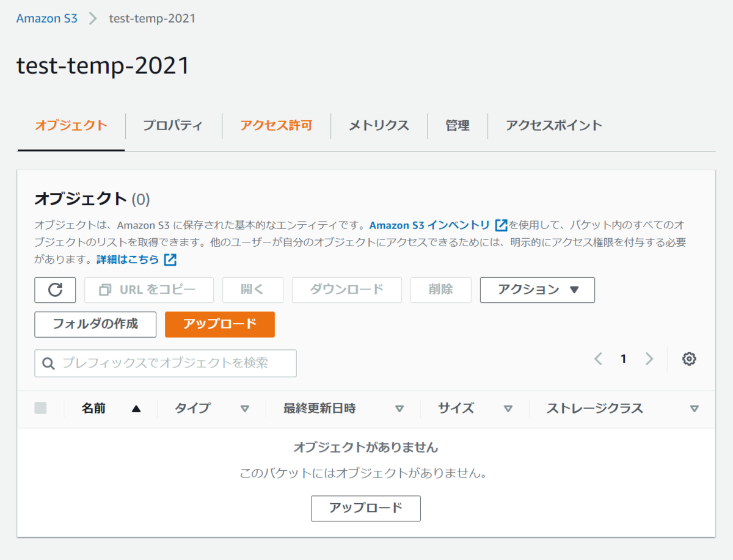This screenshot has width=733, height=560.
Task: Click the ascending sort arrow beside 名前
Action: coord(136,409)
